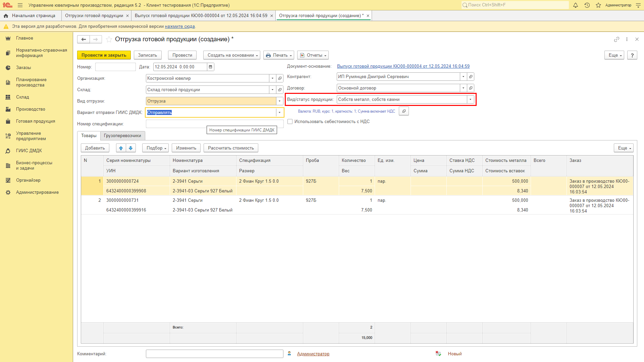Image resolution: width=644 pixels, height=362 pixels.
Task: Open Контрагент record with open-form icon
Action: click(x=471, y=77)
